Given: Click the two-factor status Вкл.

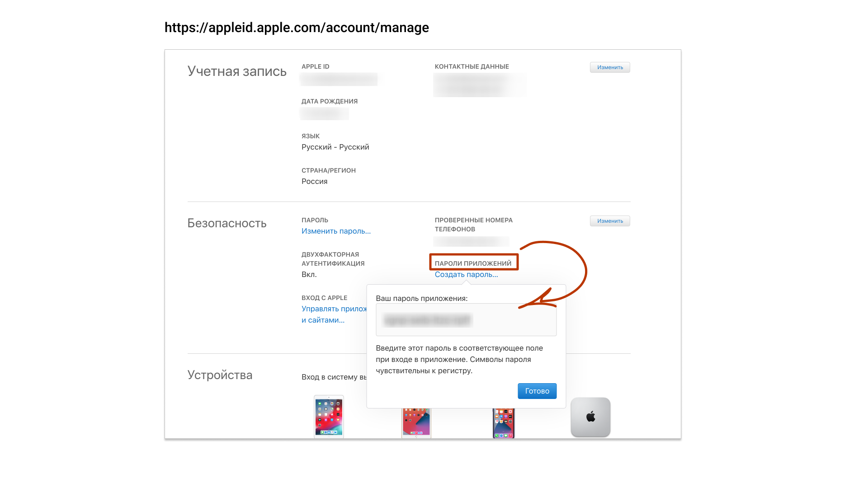Looking at the screenshot, I should click(309, 274).
